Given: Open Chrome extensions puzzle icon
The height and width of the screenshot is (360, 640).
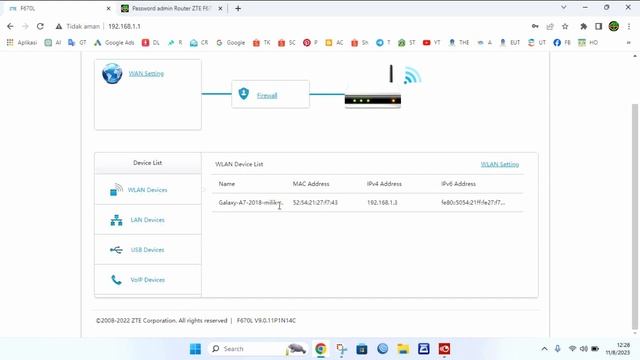Looking at the screenshot, I should tap(584, 26).
